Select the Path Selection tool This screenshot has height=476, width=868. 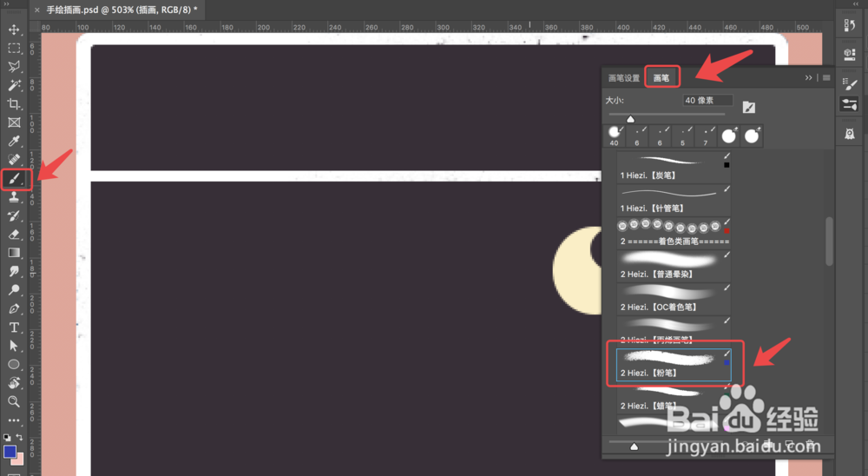[14, 346]
